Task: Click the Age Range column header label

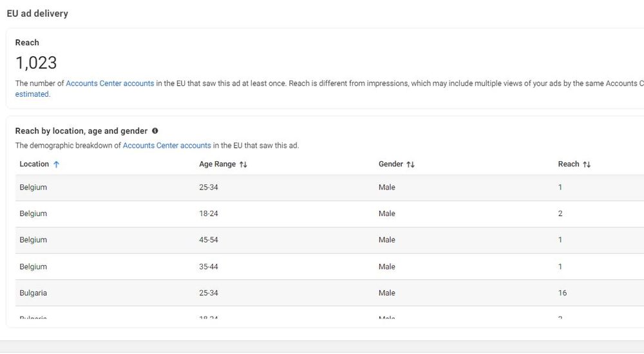Action: point(217,164)
